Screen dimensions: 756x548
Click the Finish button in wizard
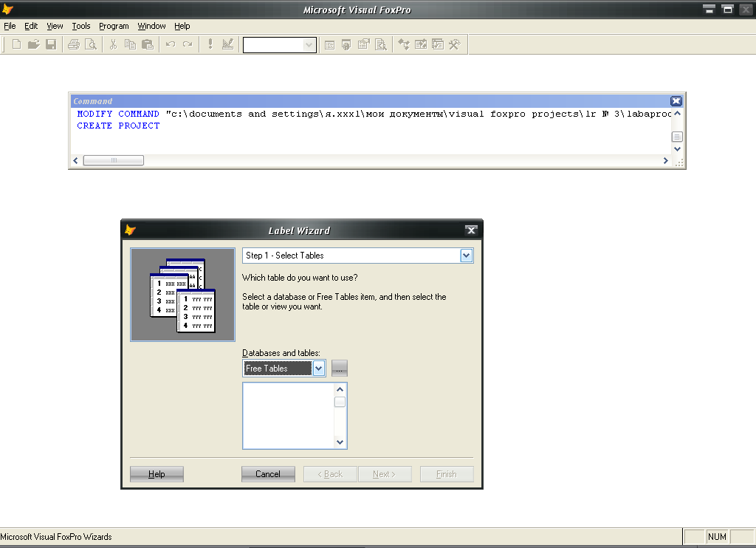(x=447, y=474)
